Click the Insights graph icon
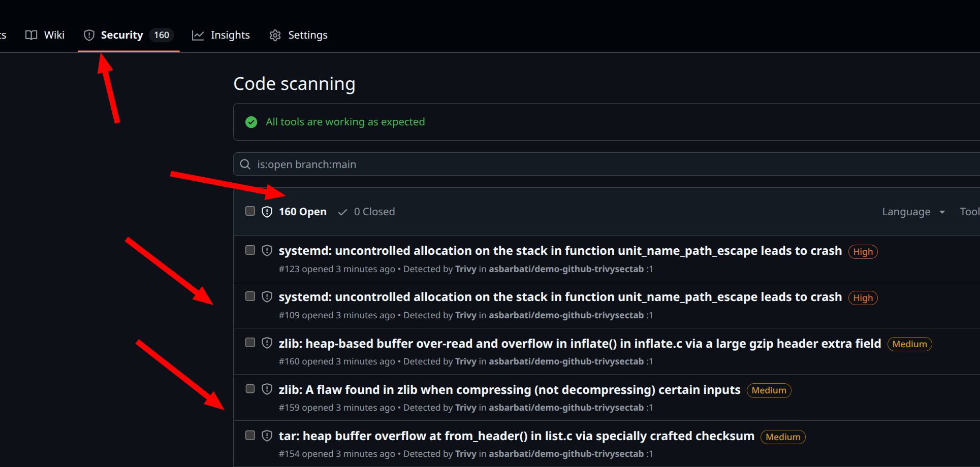 198,35
